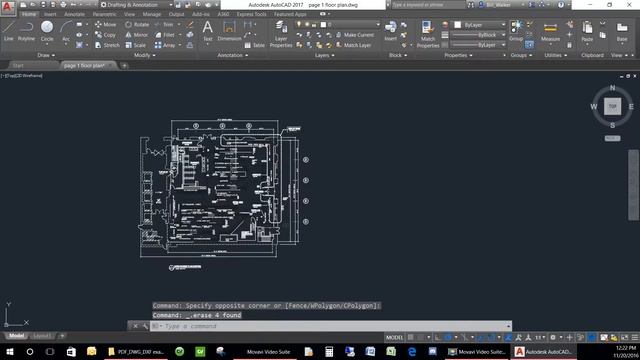Open the Parametric ribbon tab
Image resolution: width=640 pixels, height=360 pixels.
point(104,14)
